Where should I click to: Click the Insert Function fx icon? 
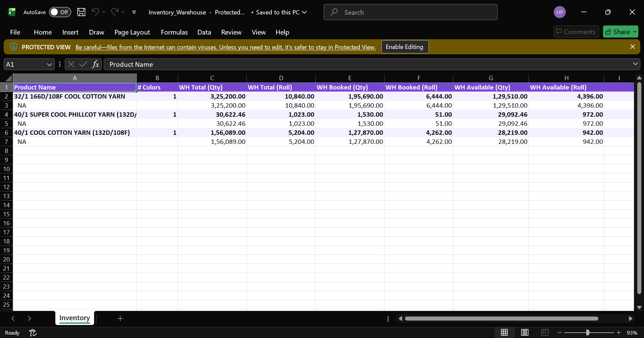click(x=95, y=64)
